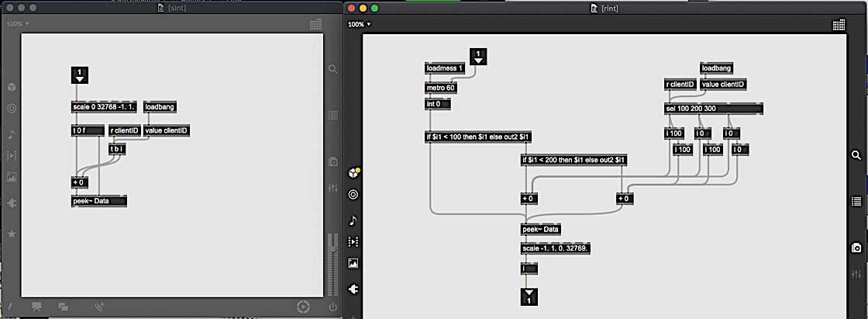868x319 pixels.
Task: Open the plug-ins icon in rInt left sidebar
Action: click(x=353, y=289)
